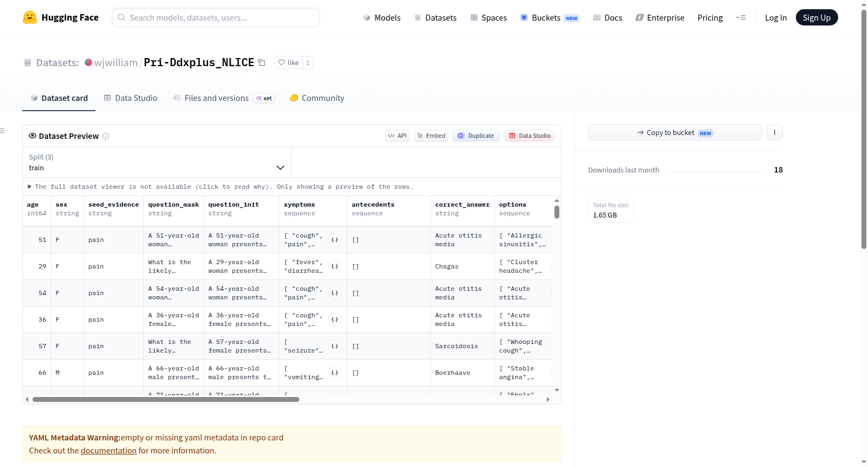Expand symptoms cell for the age 36 row
Viewport: 868px width, 467px height.
click(335, 319)
